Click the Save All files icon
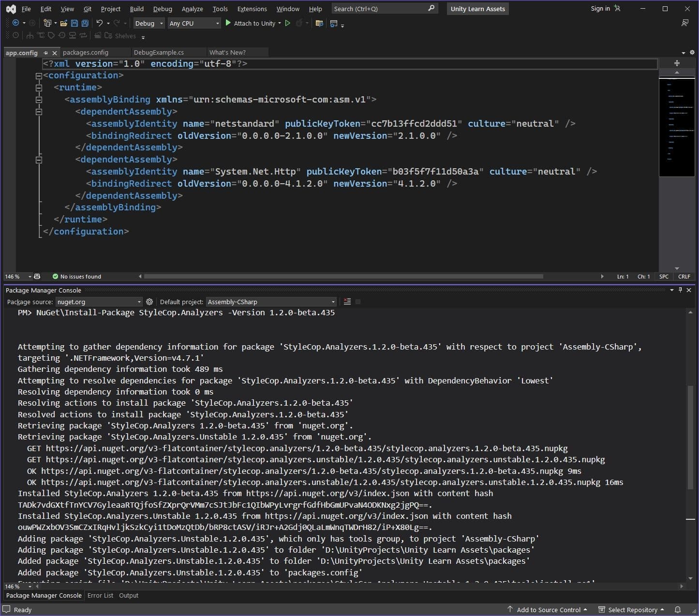This screenshot has width=699, height=616. coord(85,23)
